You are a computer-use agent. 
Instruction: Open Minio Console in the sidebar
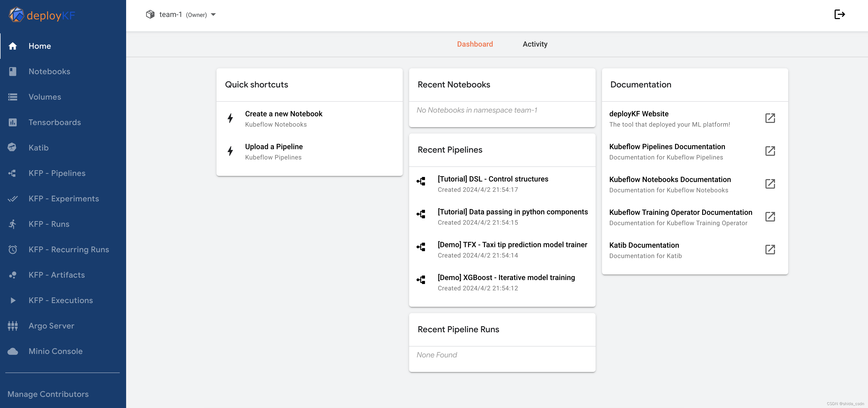point(63,351)
